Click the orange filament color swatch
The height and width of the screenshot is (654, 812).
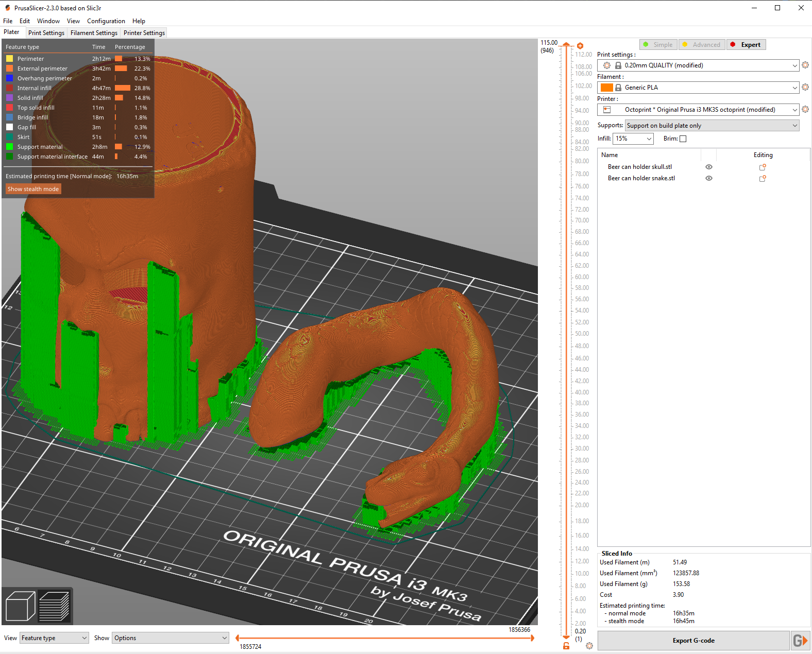pos(607,88)
